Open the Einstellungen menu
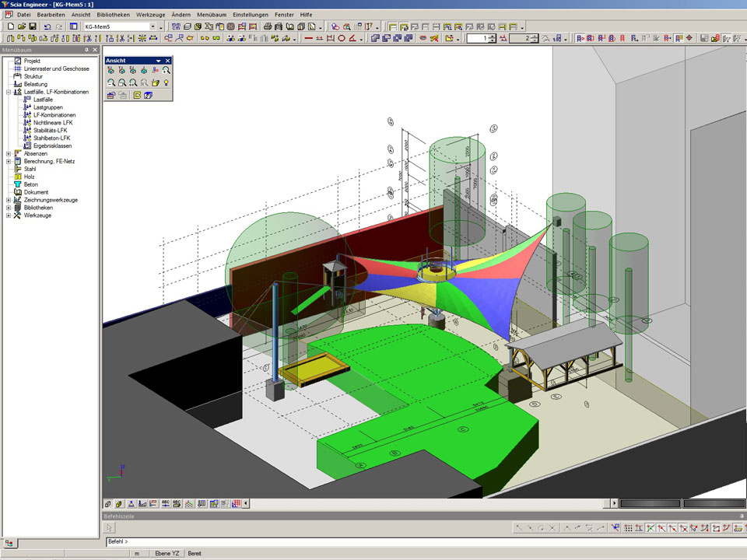The image size is (747, 560). coord(249,15)
